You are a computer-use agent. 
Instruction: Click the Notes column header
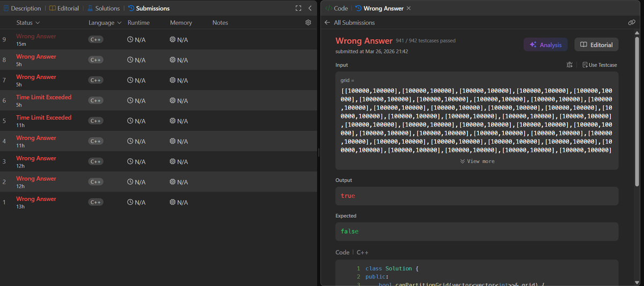click(220, 23)
